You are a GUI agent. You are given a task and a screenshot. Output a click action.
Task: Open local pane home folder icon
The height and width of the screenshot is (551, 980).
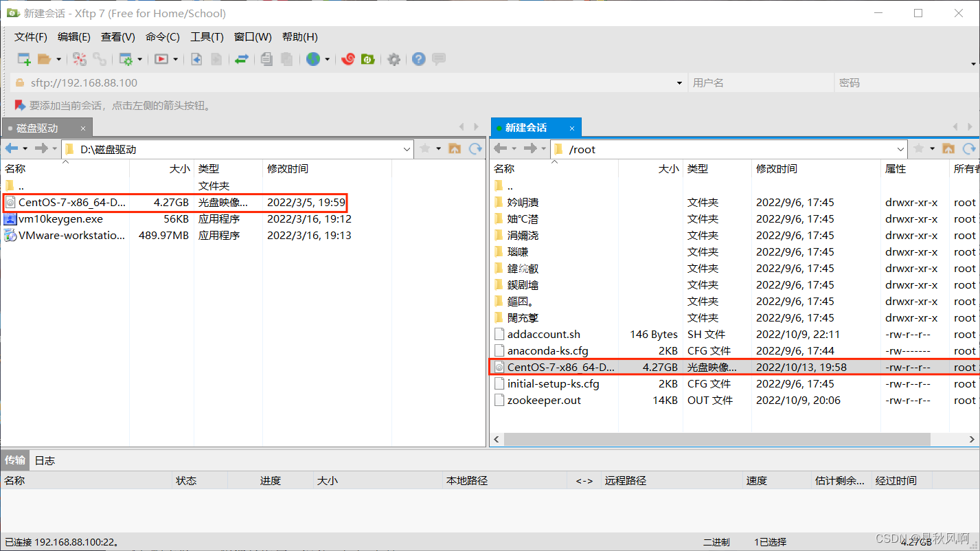(x=455, y=148)
